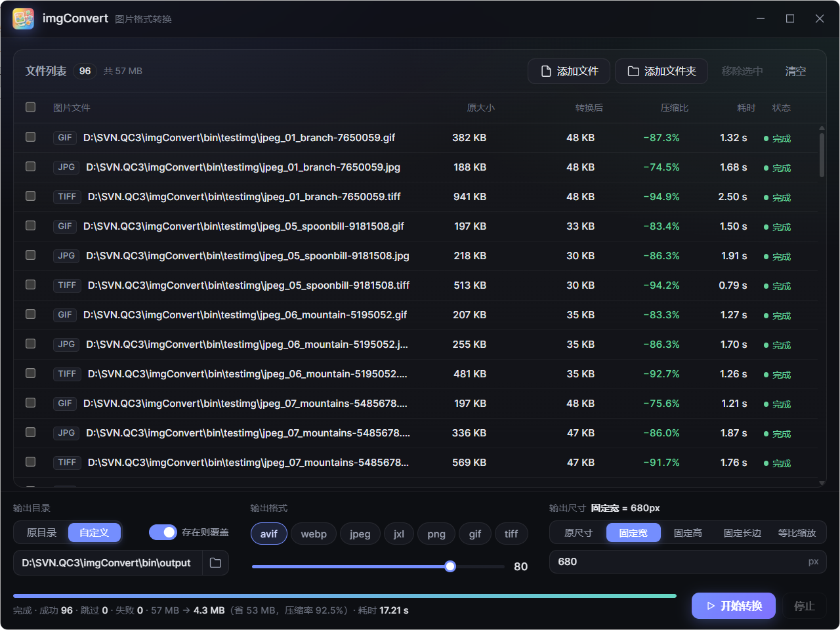Click JPG badge of jpeg_05_spoonbill-9181508.jpg row
The width and height of the screenshot is (840, 630).
(x=66, y=256)
